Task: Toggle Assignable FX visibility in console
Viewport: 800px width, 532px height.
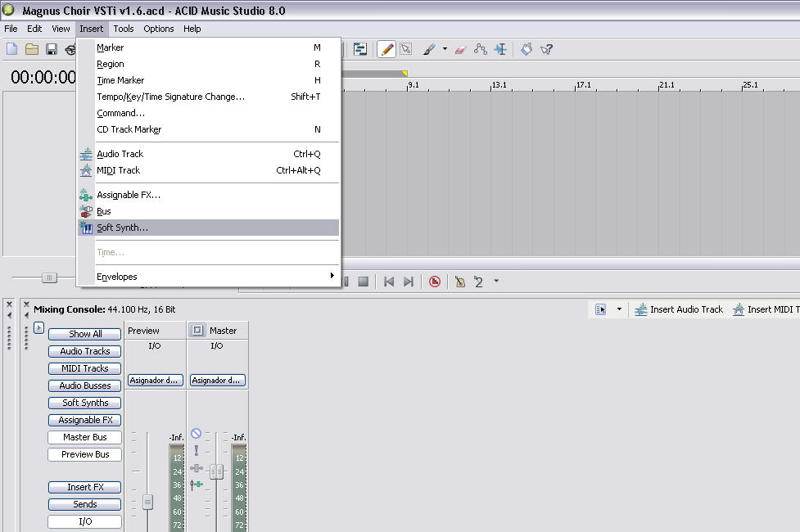Action: tap(84, 420)
